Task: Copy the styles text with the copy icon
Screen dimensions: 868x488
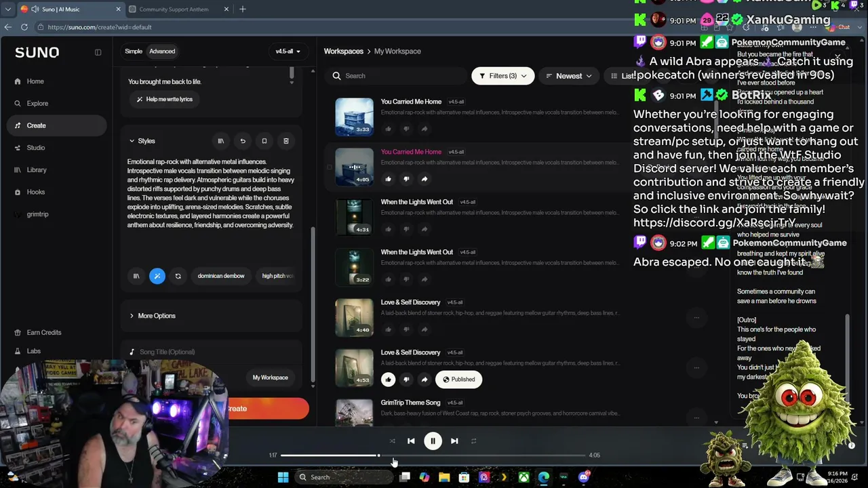Action: (x=264, y=141)
